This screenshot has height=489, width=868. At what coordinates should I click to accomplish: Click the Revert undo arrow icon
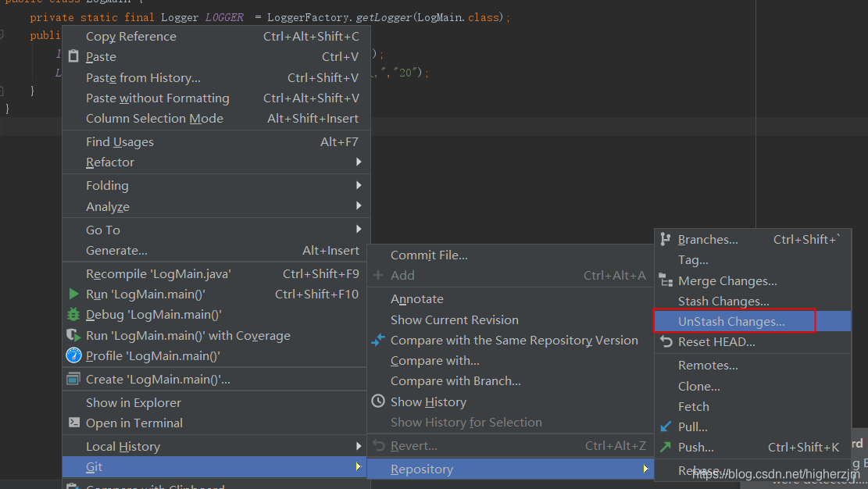(379, 445)
